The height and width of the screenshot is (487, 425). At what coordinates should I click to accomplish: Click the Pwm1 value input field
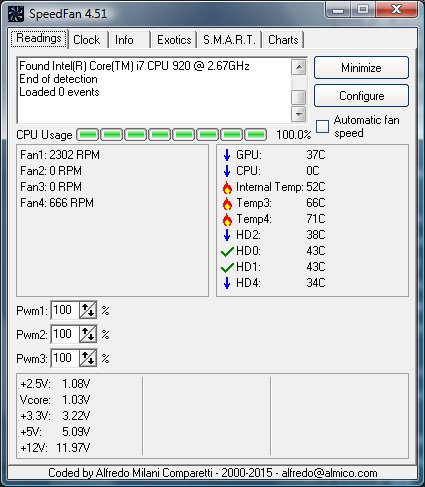pyautogui.click(x=65, y=310)
